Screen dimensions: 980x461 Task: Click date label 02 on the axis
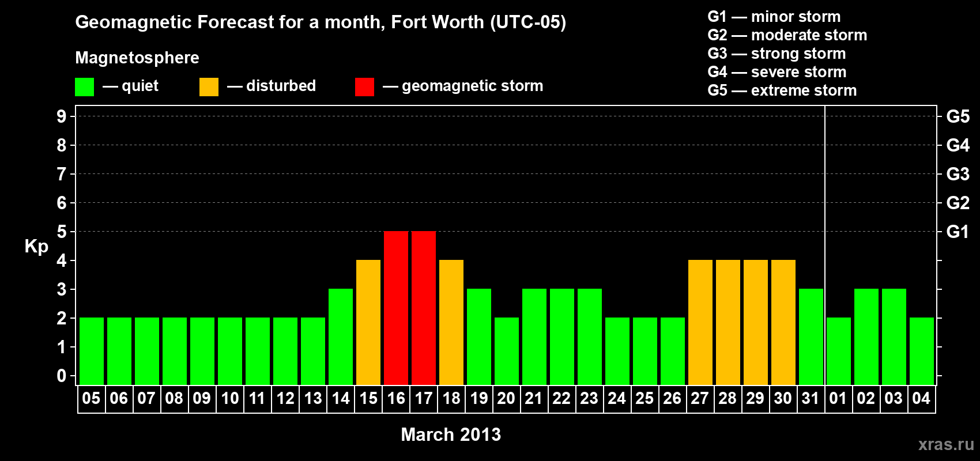click(866, 398)
